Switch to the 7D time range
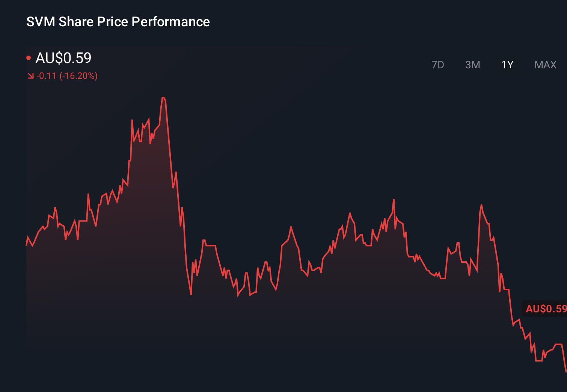The height and width of the screenshot is (392, 567). point(438,65)
